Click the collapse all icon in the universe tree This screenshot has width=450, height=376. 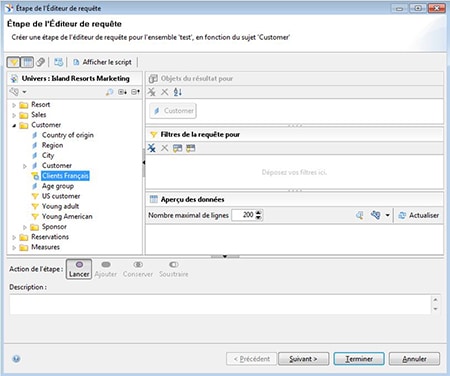(135, 92)
